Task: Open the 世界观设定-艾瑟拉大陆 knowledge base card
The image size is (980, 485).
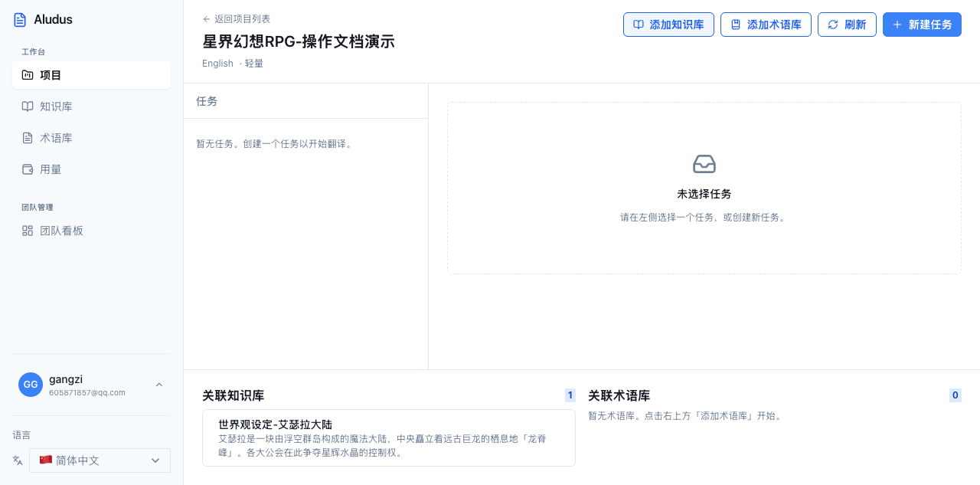Action: 389,437
